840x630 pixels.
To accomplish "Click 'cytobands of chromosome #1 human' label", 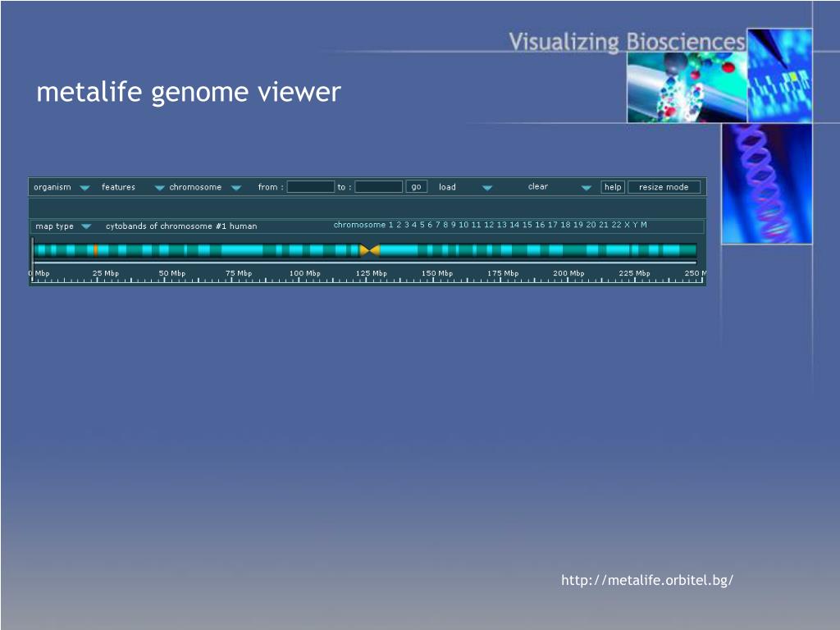I will click(181, 226).
